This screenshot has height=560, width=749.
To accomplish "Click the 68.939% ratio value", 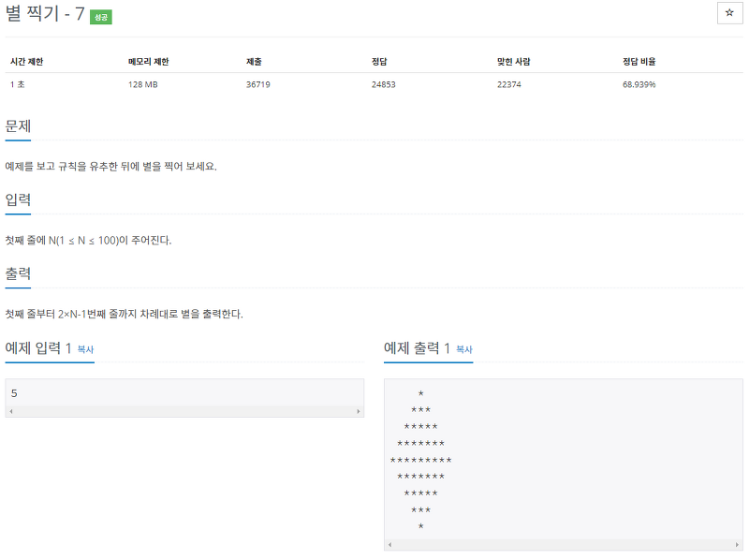I will (639, 84).
